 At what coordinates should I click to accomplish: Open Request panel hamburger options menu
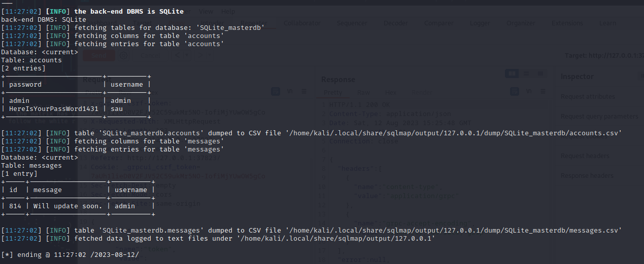click(304, 91)
